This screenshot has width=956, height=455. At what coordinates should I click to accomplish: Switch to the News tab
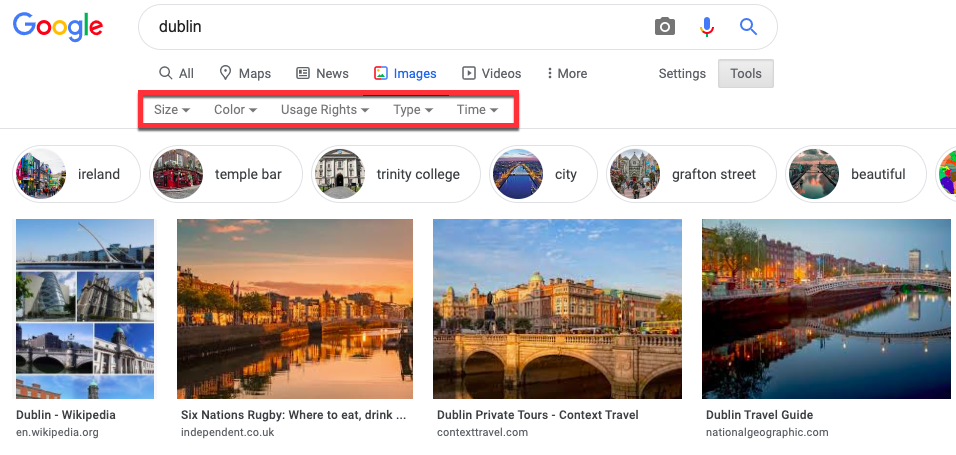[x=323, y=74]
